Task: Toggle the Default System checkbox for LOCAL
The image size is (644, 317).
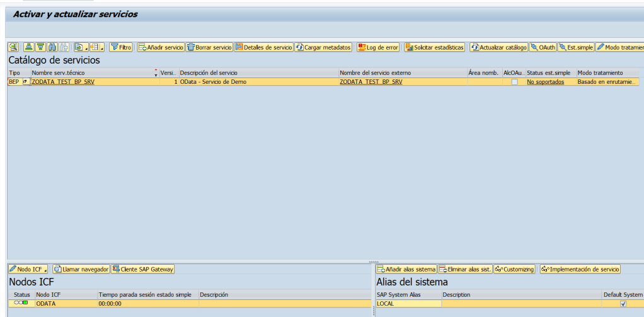Action: [623, 304]
